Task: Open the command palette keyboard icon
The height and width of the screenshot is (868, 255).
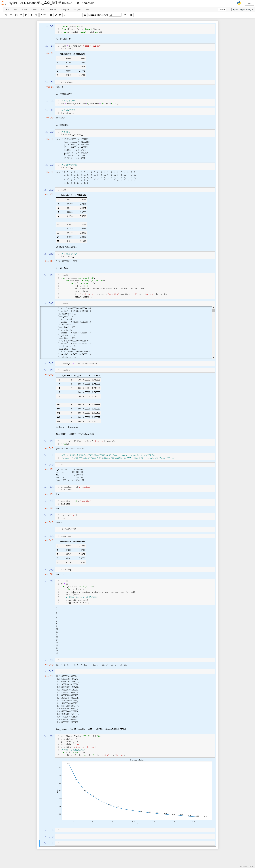Action: tap(85, 15)
